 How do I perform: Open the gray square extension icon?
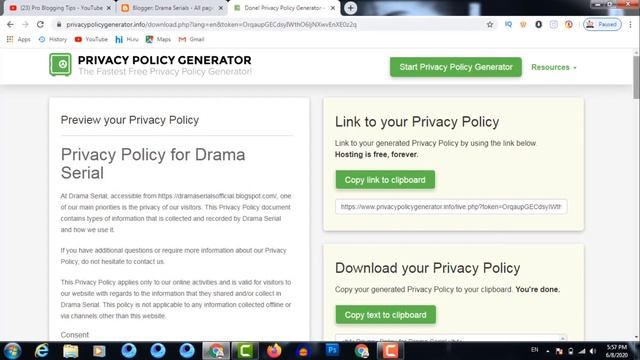tap(553, 24)
